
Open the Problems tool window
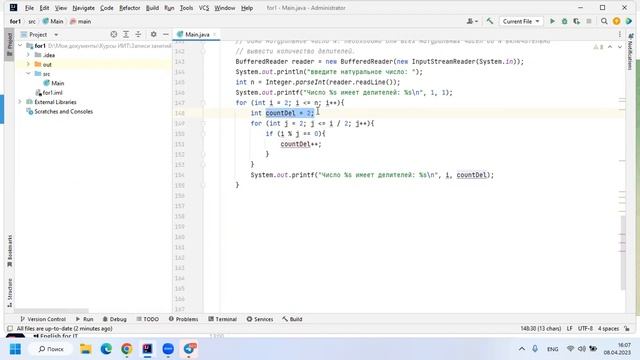click(x=183, y=319)
